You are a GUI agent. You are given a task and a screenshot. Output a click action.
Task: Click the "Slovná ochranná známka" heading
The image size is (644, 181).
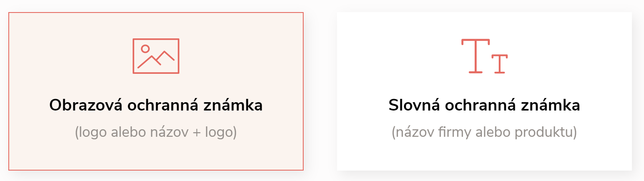click(x=484, y=106)
